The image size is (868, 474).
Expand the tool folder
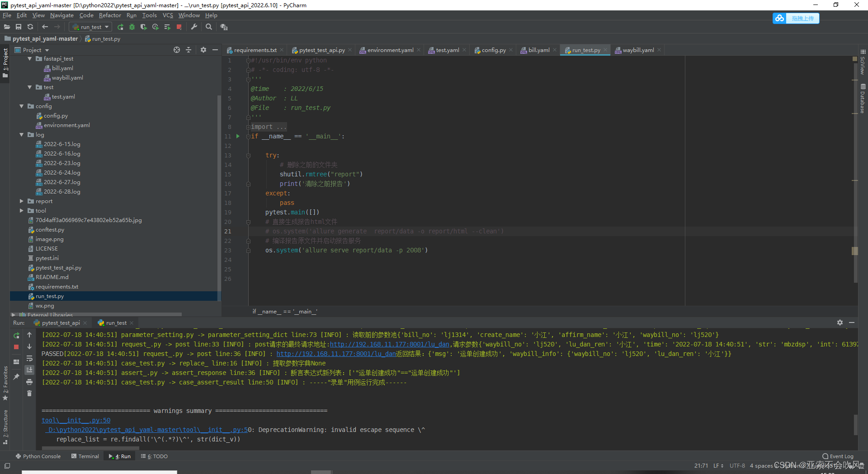click(22, 211)
